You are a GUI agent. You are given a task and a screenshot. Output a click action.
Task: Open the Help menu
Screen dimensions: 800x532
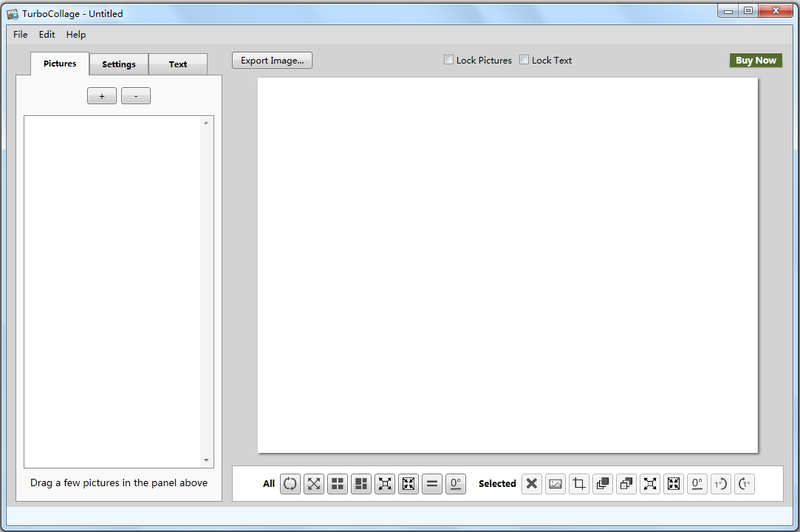click(76, 35)
